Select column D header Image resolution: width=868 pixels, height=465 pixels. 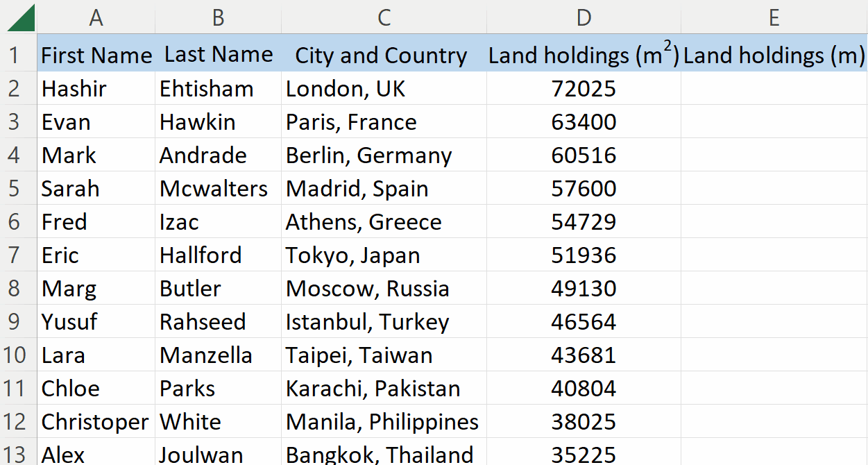coord(584,17)
